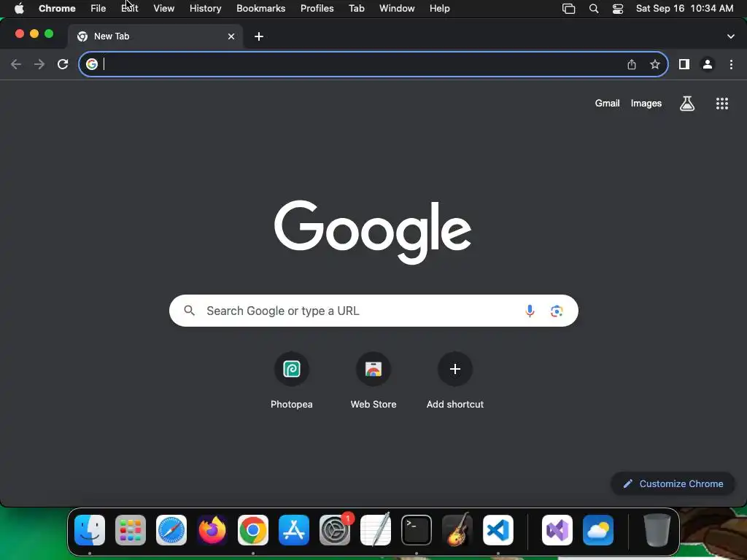The image size is (747, 560).
Task: Open Finder from the Dock
Action: click(90, 530)
